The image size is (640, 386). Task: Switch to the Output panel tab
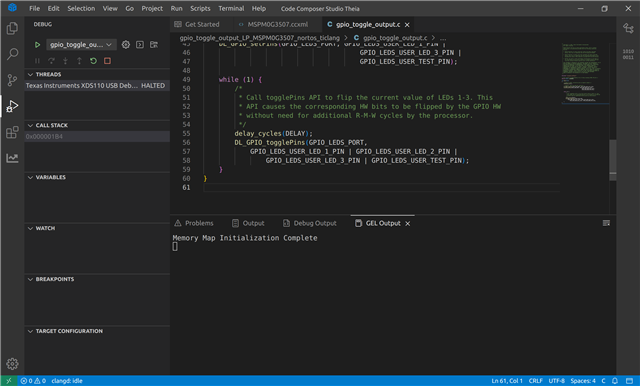click(x=248, y=223)
